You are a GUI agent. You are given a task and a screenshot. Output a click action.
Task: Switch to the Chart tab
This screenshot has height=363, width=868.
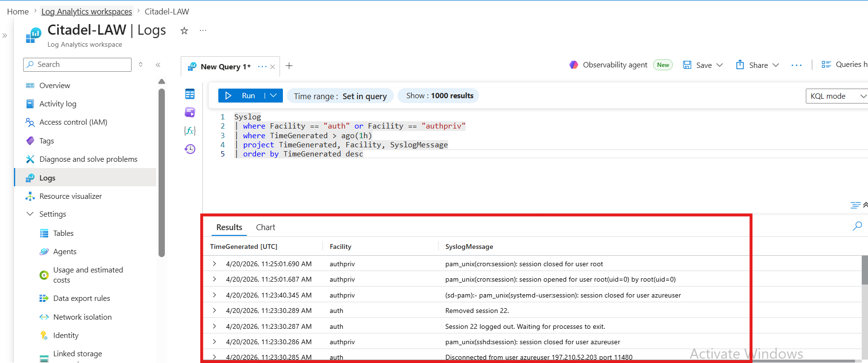[266, 227]
